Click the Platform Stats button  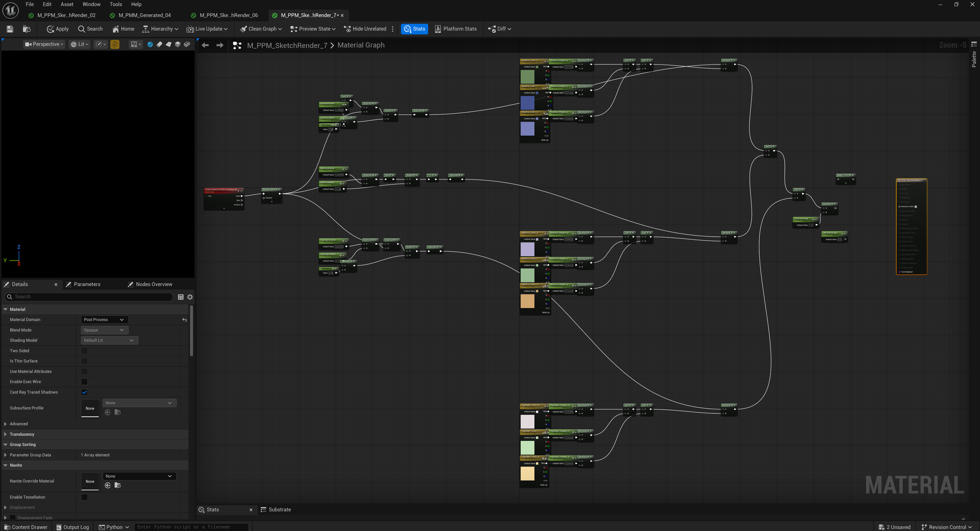coord(456,29)
